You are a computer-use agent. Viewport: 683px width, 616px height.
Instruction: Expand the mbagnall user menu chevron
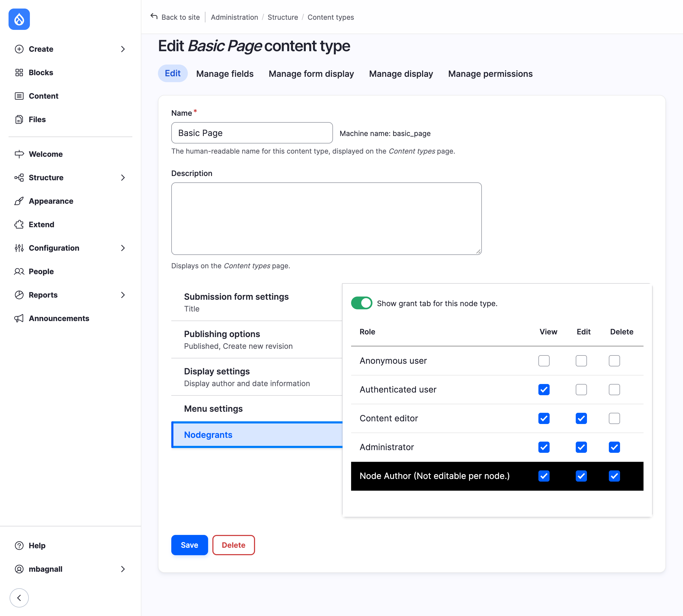tap(123, 569)
